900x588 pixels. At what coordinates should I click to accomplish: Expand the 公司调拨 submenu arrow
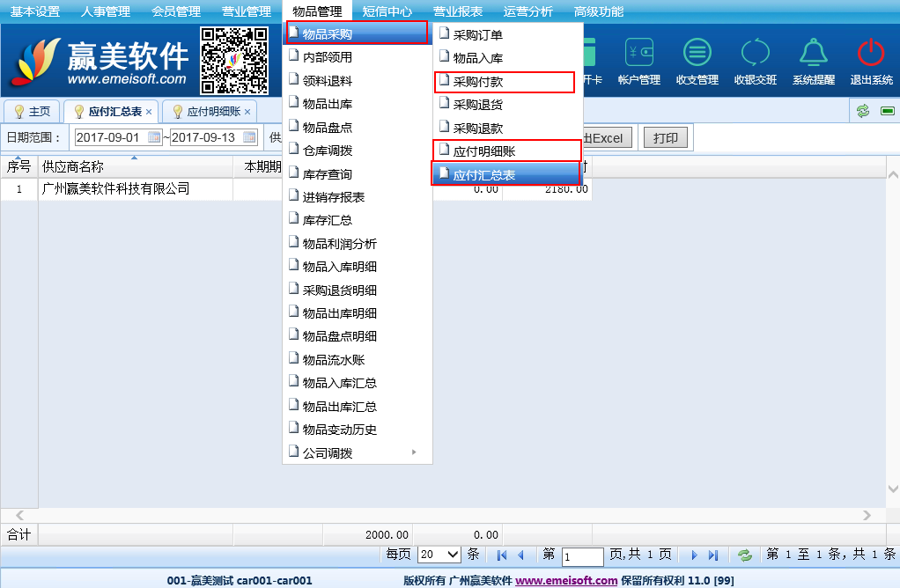[x=414, y=453]
